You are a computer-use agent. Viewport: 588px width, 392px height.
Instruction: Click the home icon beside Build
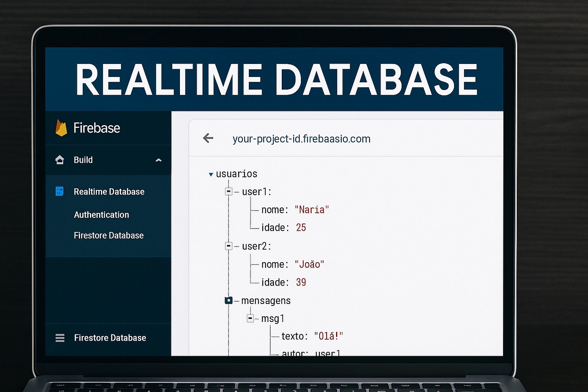60,160
